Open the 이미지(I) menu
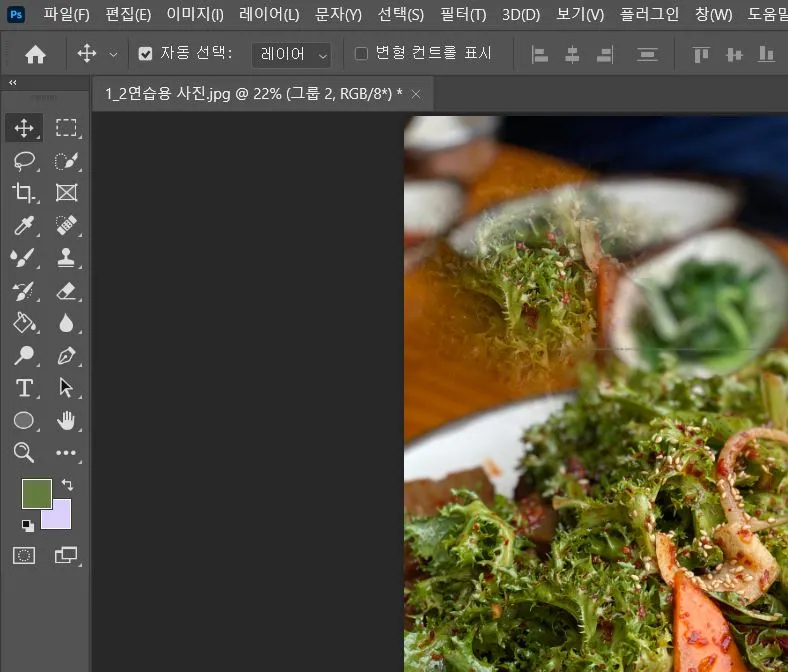This screenshot has height=672, width=788. (x=195, y=14)
